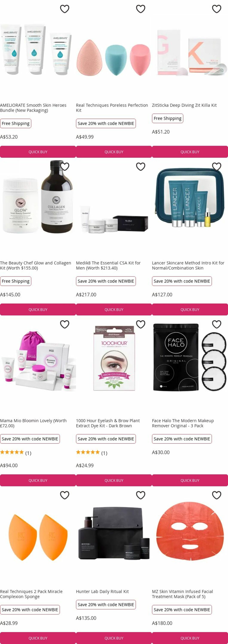Wishlist the Mama Mio Bloomin Lovely set
This screenshot has height=644, width=228.
click(x=65, y=324)
